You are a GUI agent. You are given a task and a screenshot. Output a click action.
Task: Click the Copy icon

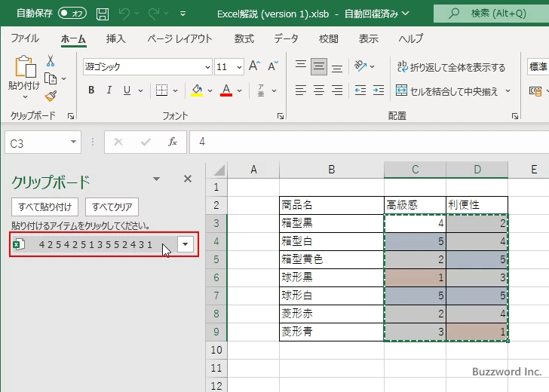coord(51,78)
